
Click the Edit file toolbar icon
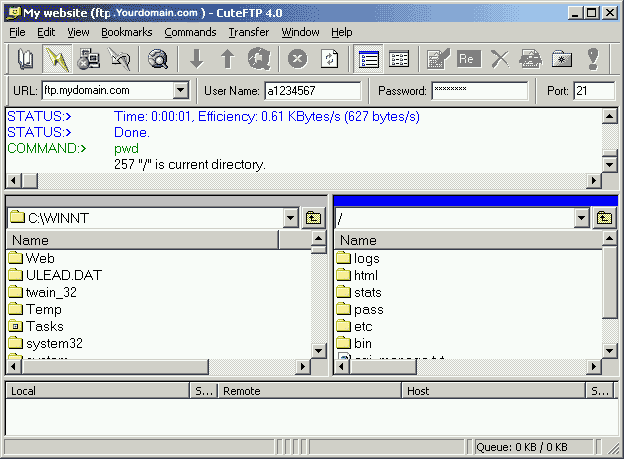tap(438, 59)
